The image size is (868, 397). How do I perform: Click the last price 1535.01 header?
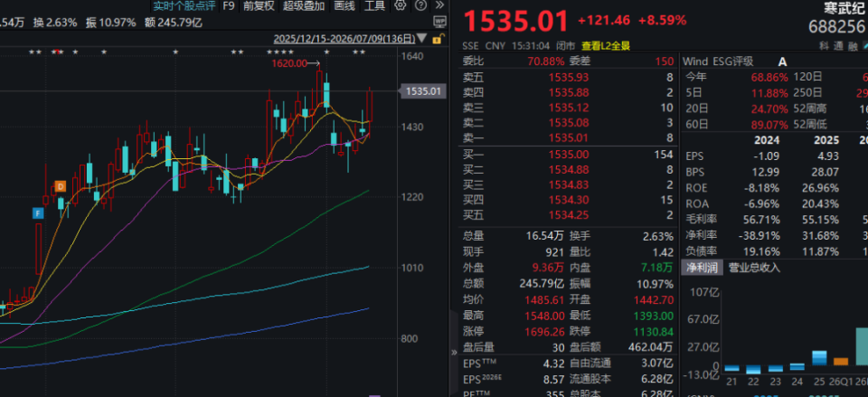(x=516, y=21)
